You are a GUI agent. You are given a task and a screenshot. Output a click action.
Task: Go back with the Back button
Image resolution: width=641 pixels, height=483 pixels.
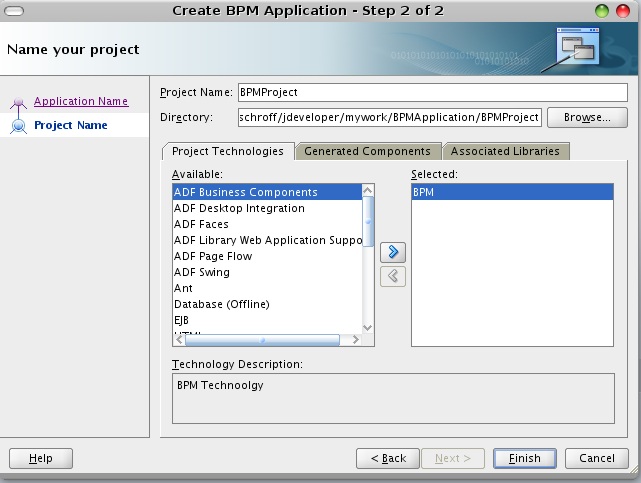click(x=388, y=458)
